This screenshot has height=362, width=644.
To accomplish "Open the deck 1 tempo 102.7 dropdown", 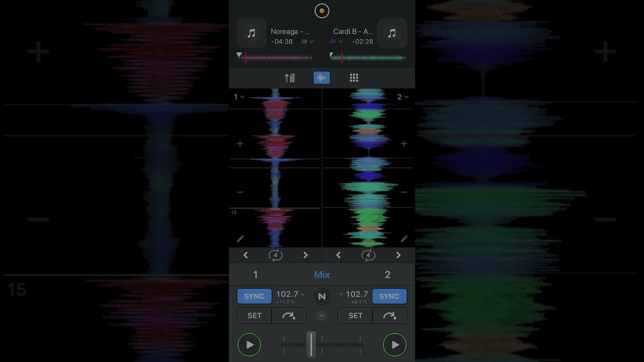I will pyautogui.click(x=290, y=295).
